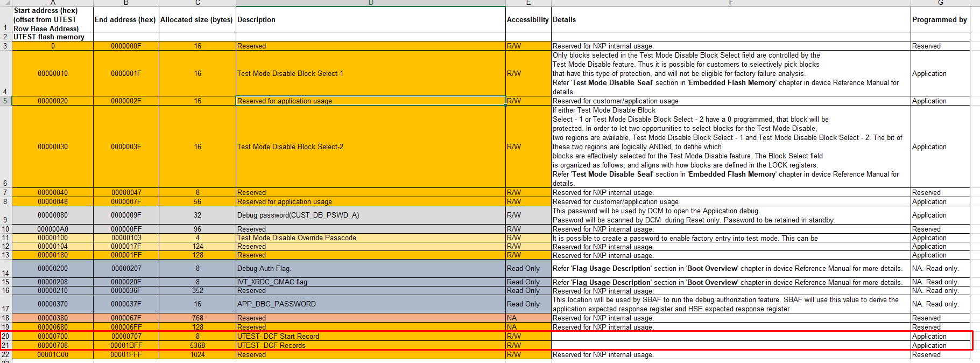980x363 pixels.
Task: Click 'Test Mode Disable Override Passcode' cell
Action: 371,238
